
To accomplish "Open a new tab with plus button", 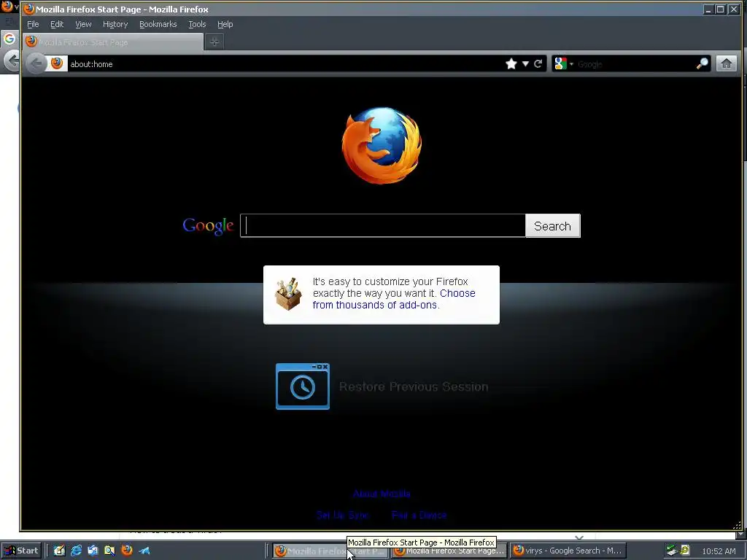I will [x=214, y=42].
